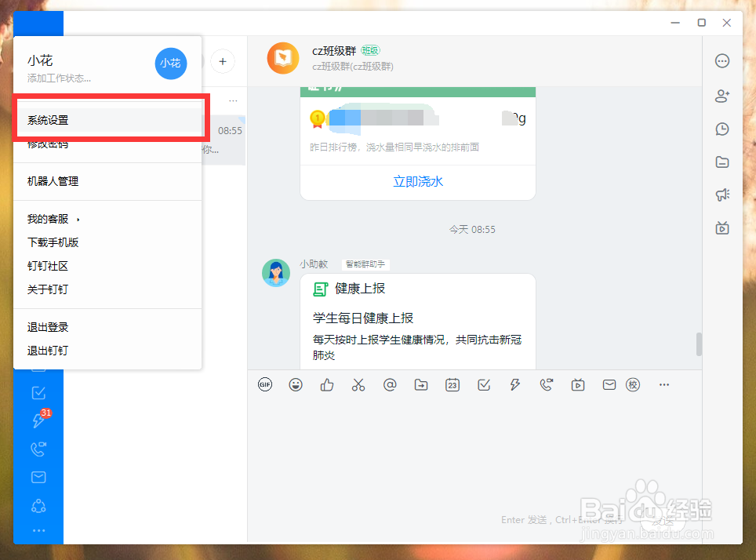Image resolution: width=756 pixels, height=560 pixels.
Task: Click the 小花 profile avatar
Action: [171, 64]
